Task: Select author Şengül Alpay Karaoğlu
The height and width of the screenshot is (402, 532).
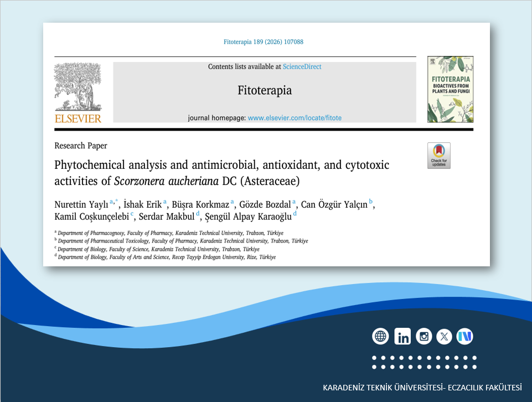Action: pyautogui.click(x=248, y=215)
